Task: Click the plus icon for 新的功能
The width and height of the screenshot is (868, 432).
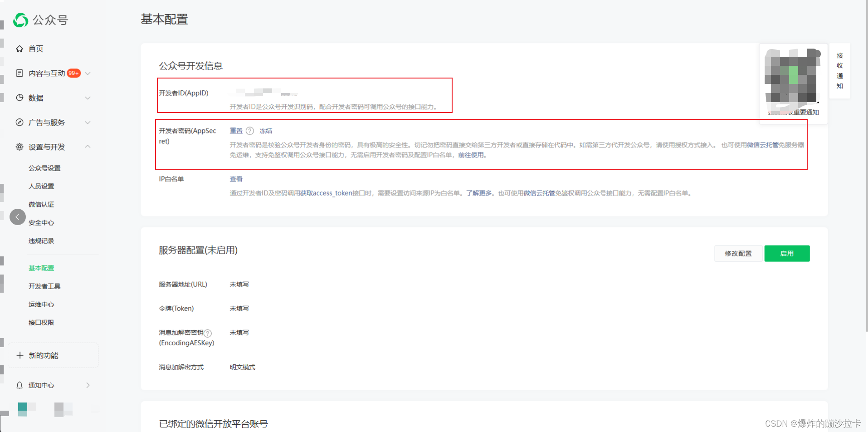Action: click(20, 355)
